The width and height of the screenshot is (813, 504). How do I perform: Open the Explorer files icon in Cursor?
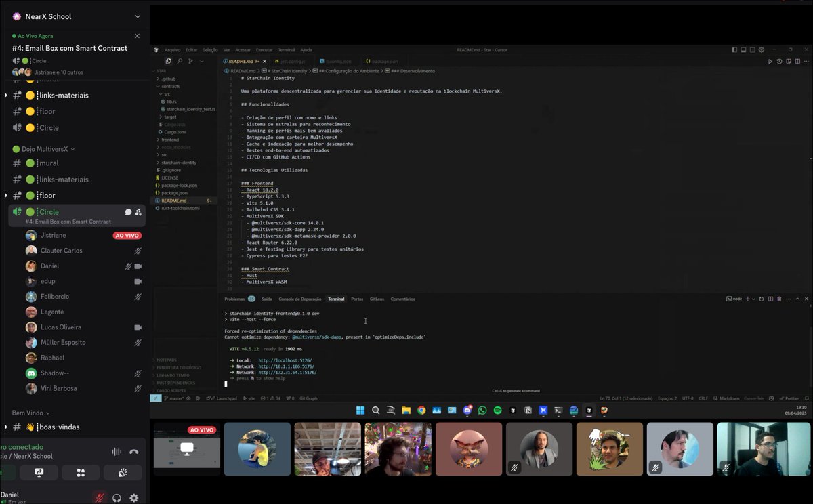tap(169, 61)
